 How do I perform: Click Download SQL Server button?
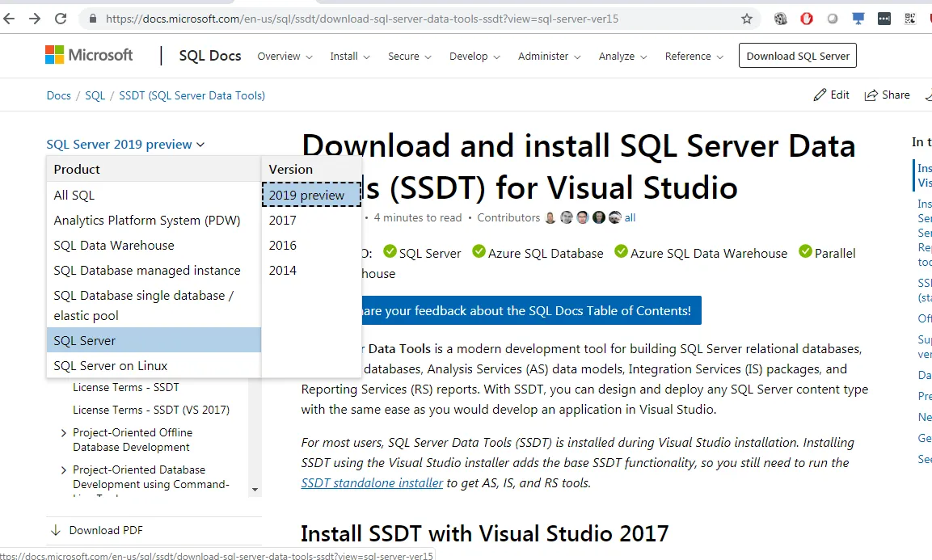point(798,55)
